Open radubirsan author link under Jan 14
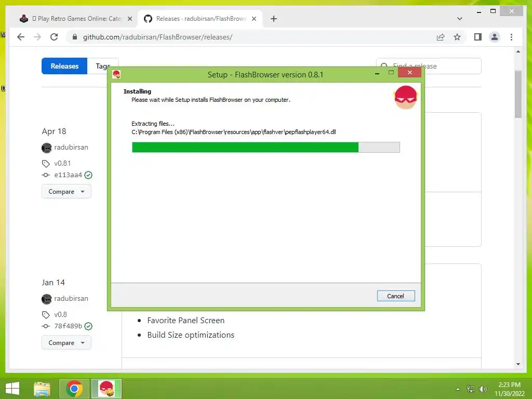 [71, 298]
